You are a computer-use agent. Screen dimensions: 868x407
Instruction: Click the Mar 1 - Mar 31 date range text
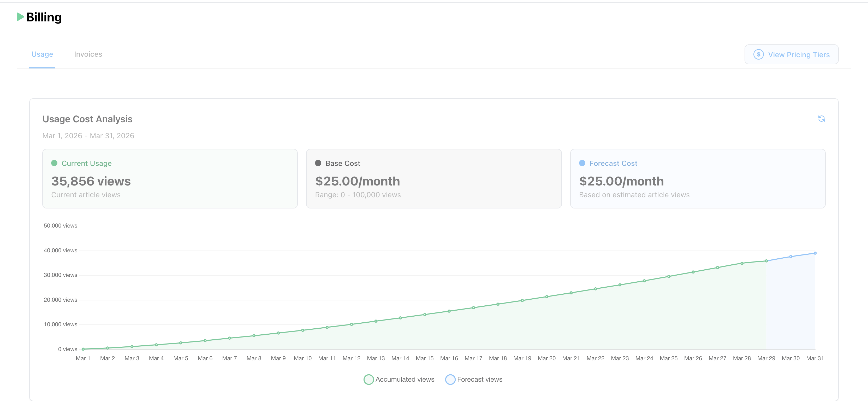(x=88, y=136)
